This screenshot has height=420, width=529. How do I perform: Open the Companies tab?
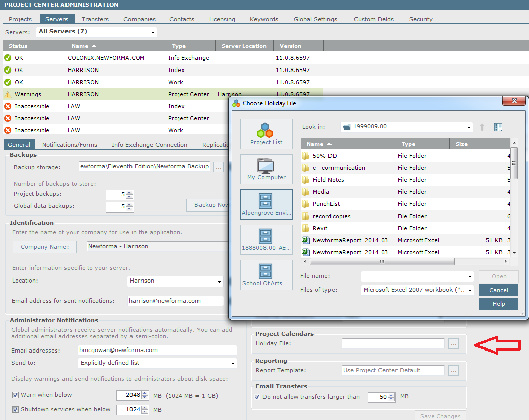pos(140,19)
